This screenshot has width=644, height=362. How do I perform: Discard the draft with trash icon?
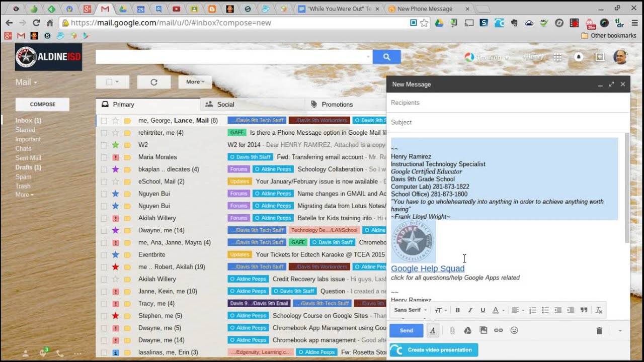point(599,330)
